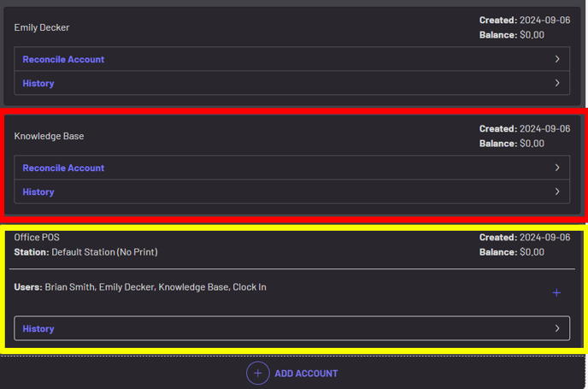Select the Emily Decker account name
588x389 pixels.
[42, 27]
